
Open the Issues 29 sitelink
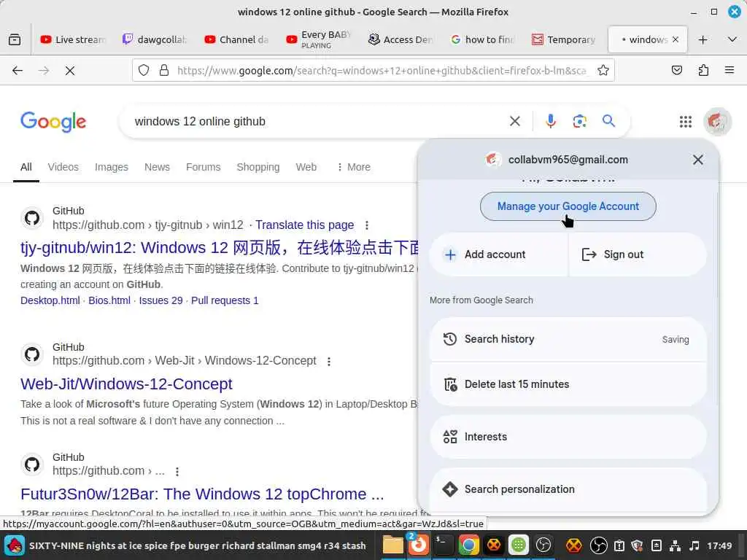coord(160,300)
